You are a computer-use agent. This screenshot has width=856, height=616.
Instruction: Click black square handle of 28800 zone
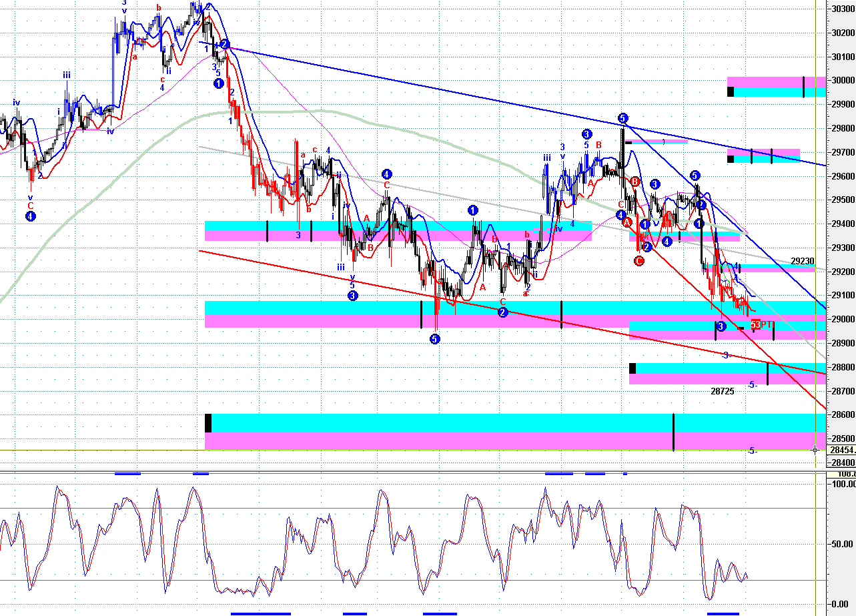tap(632, 368)
